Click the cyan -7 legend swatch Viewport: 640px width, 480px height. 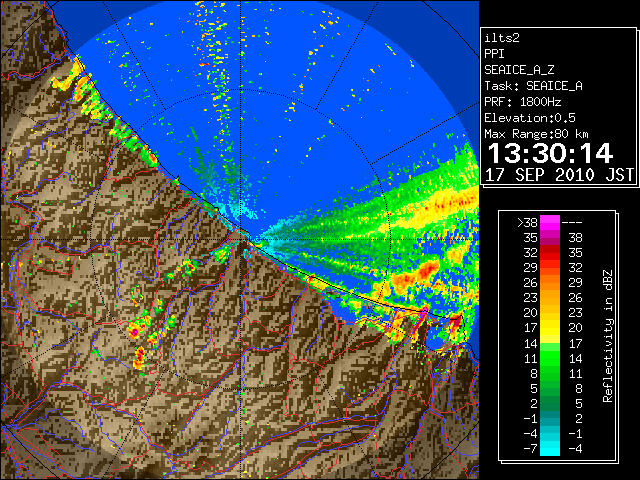550,449
